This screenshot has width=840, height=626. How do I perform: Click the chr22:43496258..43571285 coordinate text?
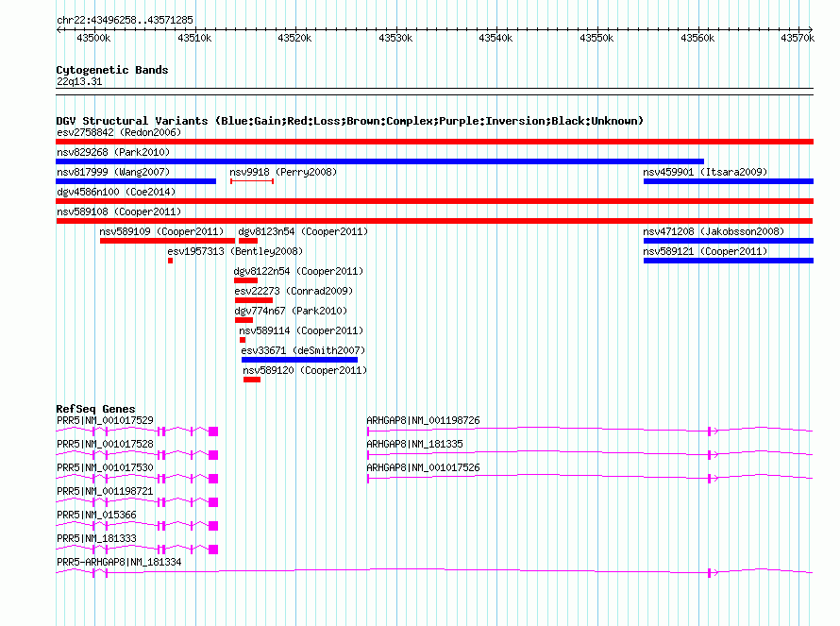pyautogui.click(x=125, y=21)
